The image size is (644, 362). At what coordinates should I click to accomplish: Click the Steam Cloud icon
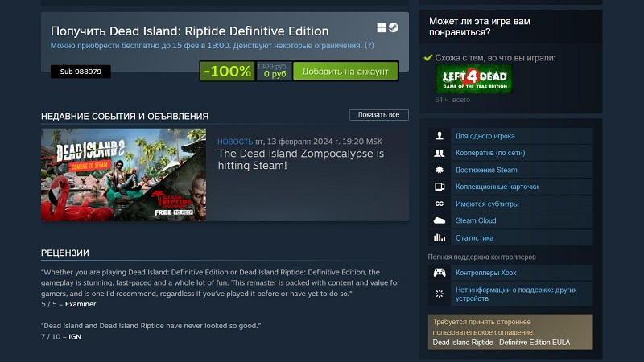(439, 220)
